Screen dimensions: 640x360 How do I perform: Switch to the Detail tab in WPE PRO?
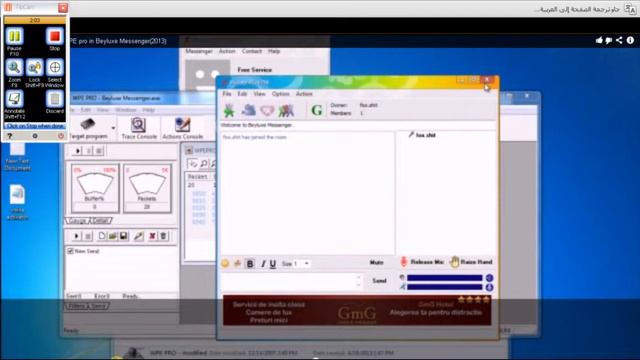tap(100, 221)
